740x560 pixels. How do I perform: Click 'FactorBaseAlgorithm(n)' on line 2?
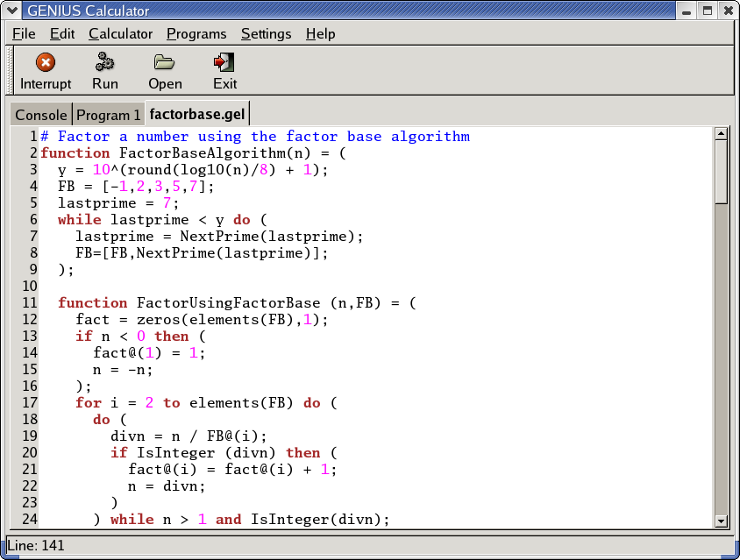tap(215, 153)
